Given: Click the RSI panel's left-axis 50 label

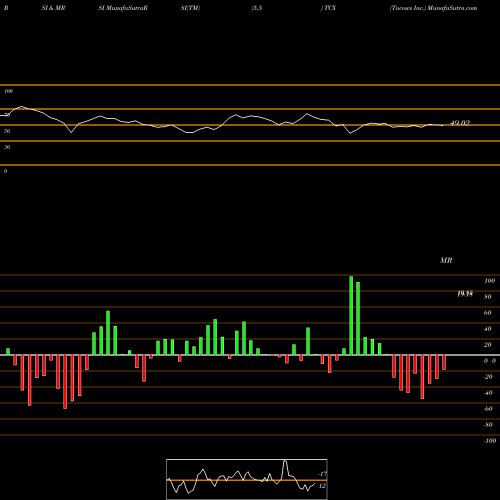Looking at the screenshot, I should pos(7,131).
